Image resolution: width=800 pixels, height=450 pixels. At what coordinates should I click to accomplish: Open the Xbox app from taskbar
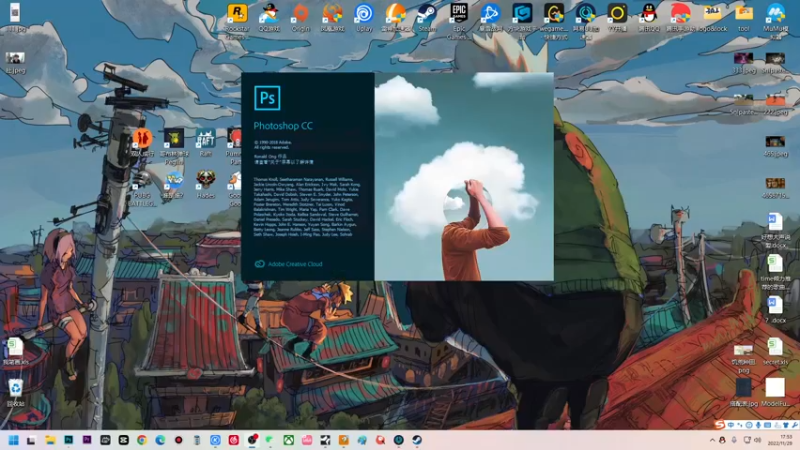[289, 440]
